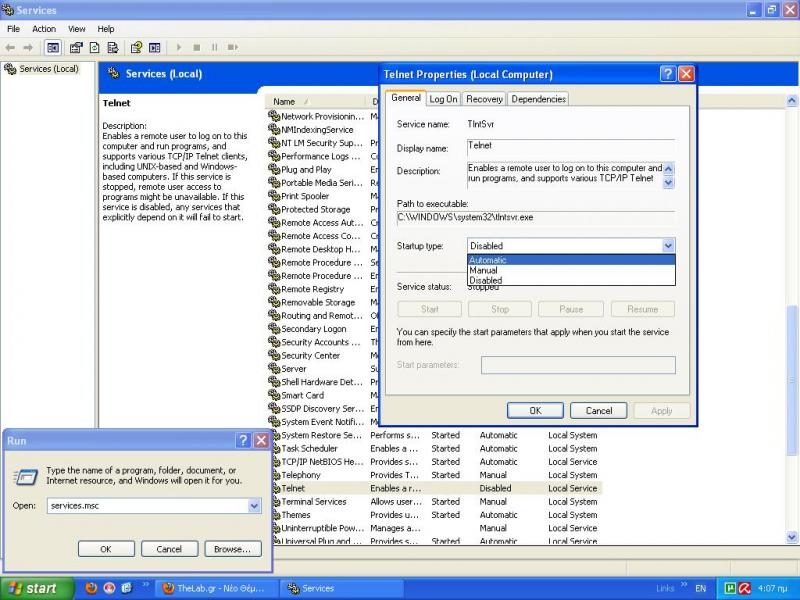Click the Restart Service toolbar icon
The width and height of the screenshot is (800, 600).
click(x=233, y=47)
